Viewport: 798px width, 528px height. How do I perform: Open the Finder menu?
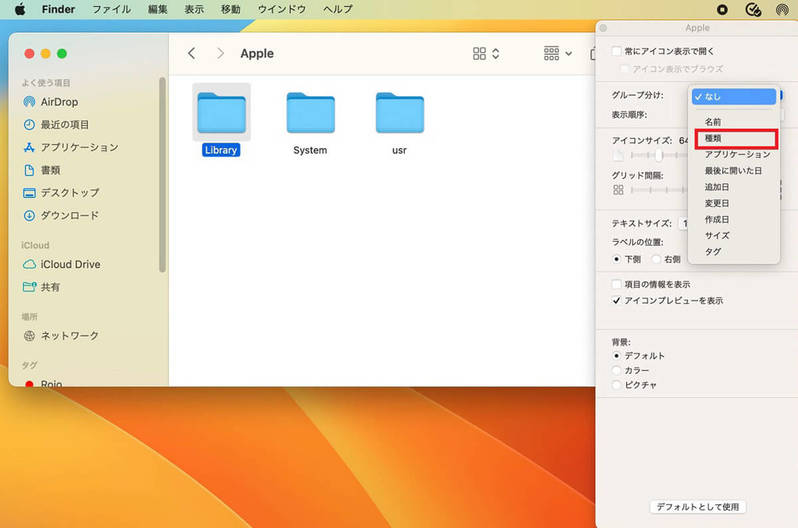(58, 9)
